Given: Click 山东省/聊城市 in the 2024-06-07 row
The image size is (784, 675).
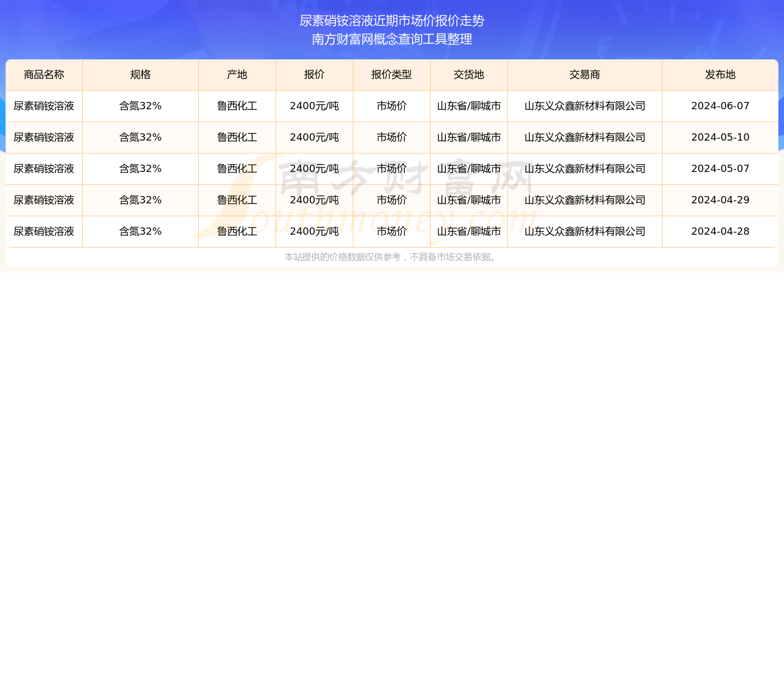Looking at the screenshot, I should (x=469, y=106).
